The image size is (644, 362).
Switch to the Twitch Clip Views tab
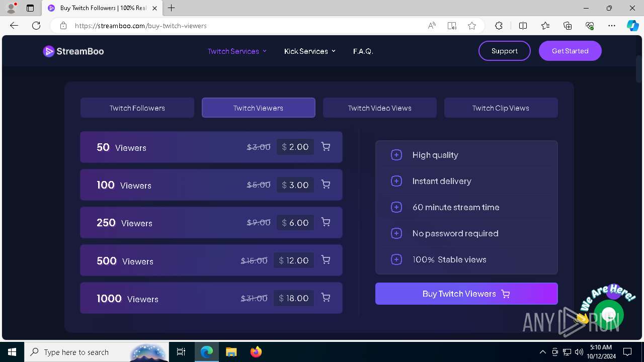click(501, 108)
